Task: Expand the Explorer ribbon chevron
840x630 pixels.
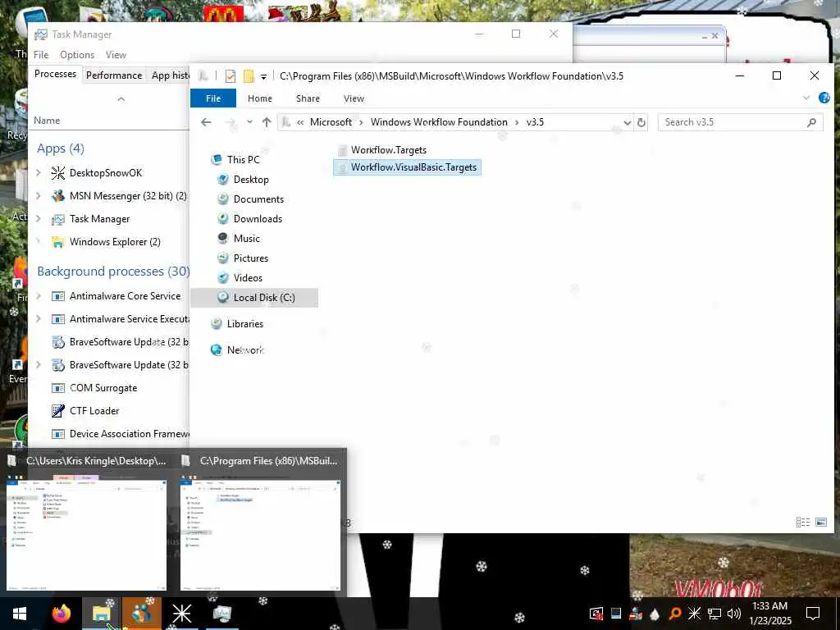Action: pyautogui.click(x=806, y=98)
